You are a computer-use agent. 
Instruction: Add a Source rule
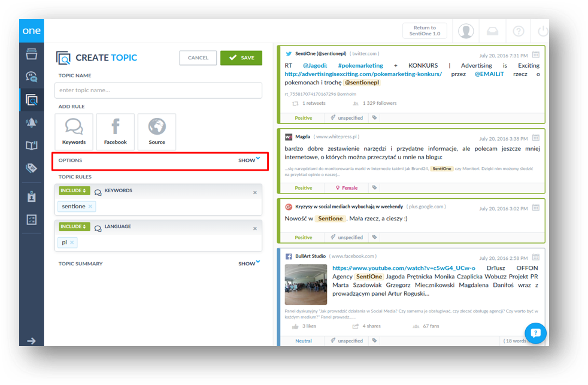tap(157, 132)
